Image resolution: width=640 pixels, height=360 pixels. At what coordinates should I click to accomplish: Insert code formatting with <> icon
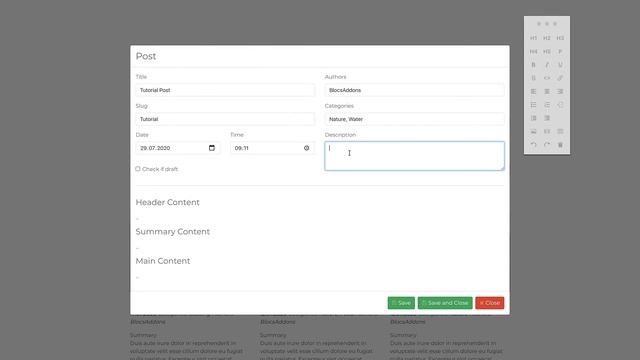point(547,78)
